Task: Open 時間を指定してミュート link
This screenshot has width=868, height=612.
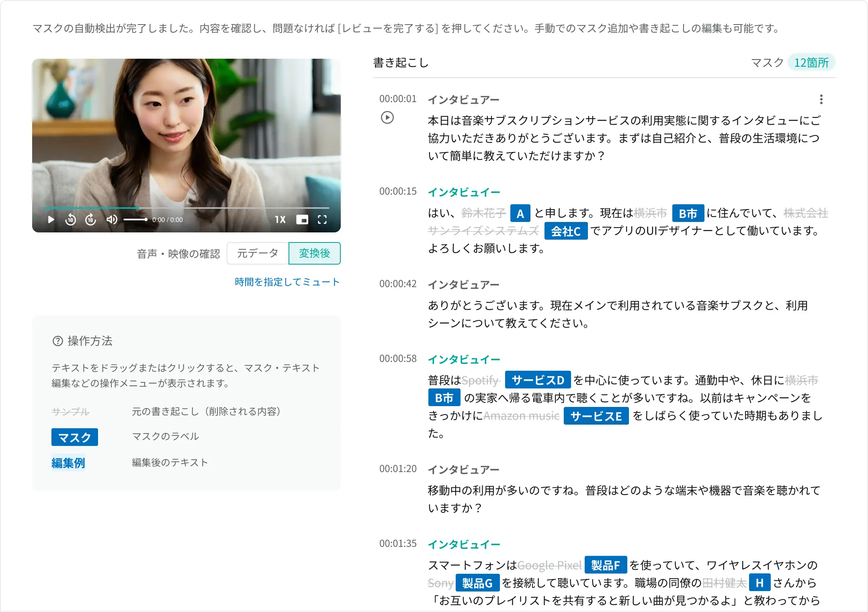Action: (x=287, y=282)
